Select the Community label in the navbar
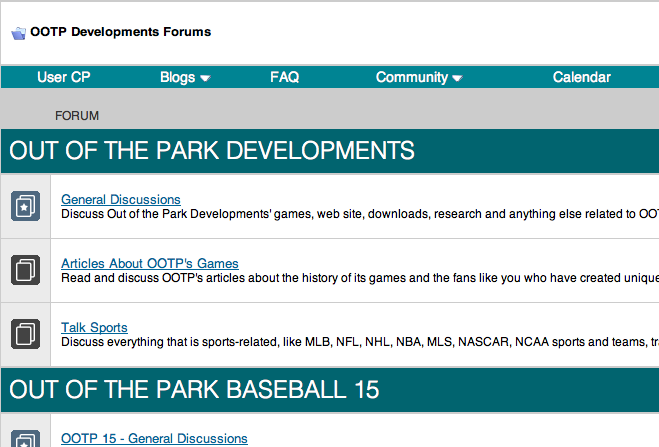Screen dimensions: 659x447 tap(411, 77)
